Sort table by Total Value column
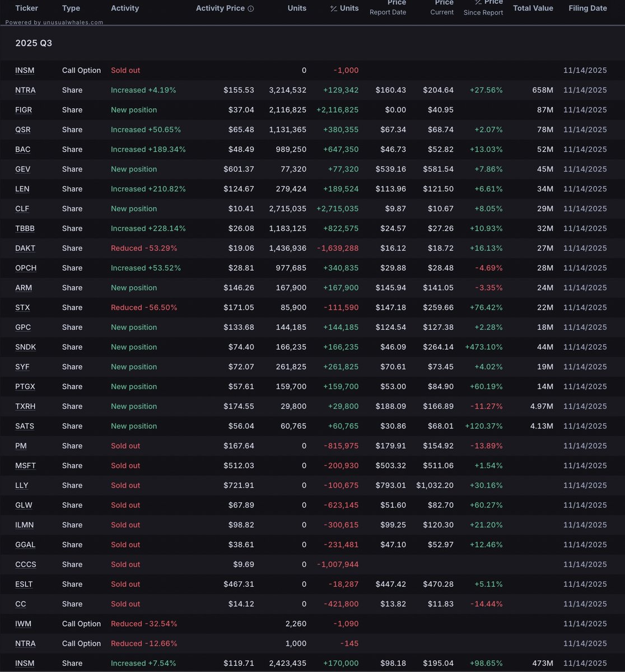Screen dimensions: 625x672 (x=533, y=8)
